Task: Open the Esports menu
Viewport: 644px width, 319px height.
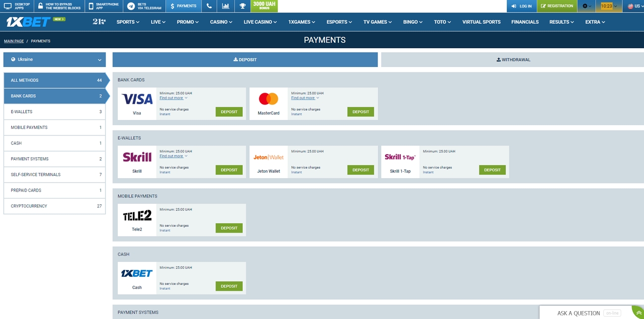Action: tap(339, 22)
